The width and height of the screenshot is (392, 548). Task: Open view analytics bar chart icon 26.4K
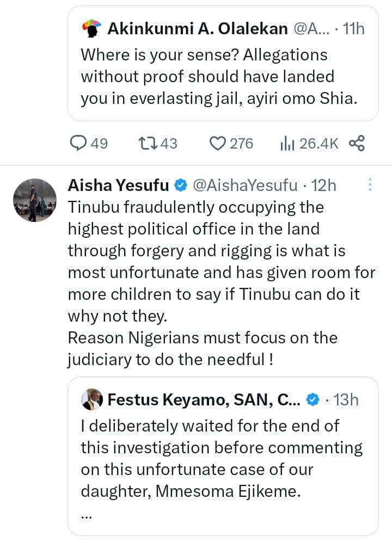pyautogui.click(x=287, y=143)
